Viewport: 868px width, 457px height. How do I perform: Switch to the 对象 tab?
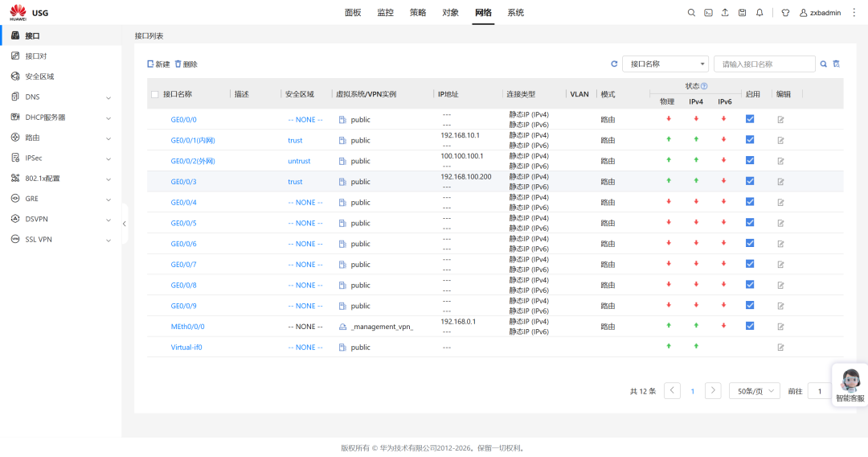(451, 13)
